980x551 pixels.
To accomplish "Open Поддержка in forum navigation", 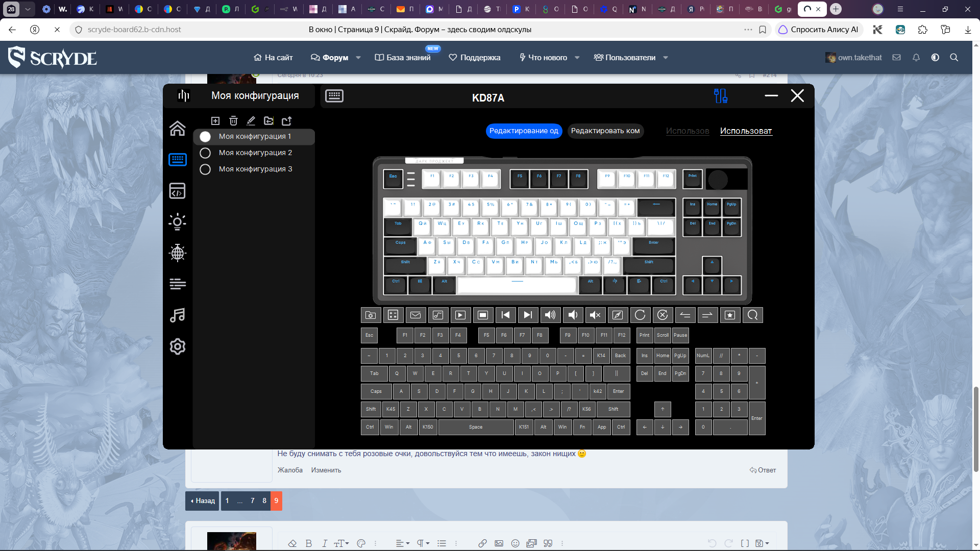I will (475, 58).
